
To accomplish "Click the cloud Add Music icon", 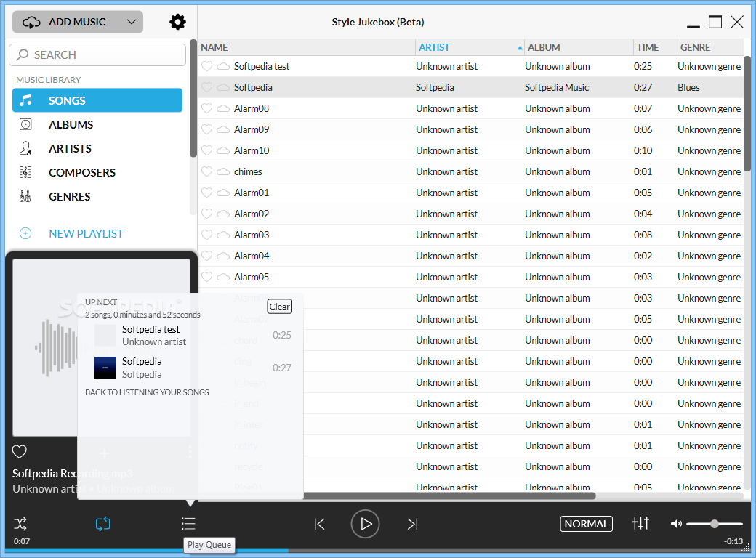I will pyautogui.click(x=31, y=23).
